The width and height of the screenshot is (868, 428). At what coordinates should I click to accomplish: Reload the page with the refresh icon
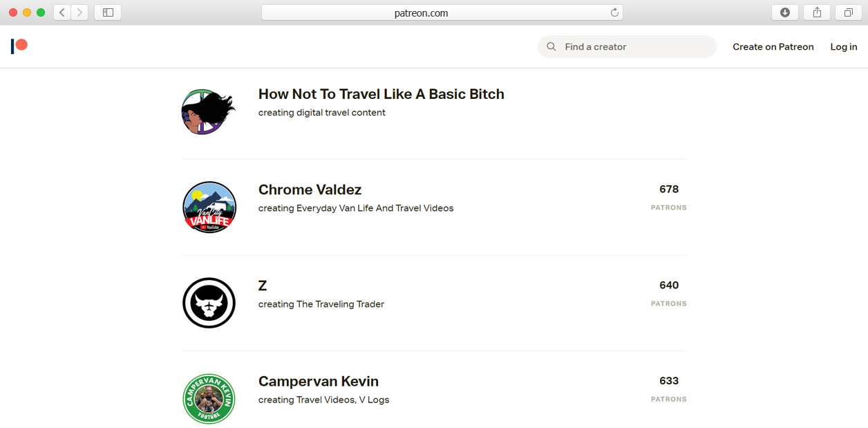coord(614,12)
